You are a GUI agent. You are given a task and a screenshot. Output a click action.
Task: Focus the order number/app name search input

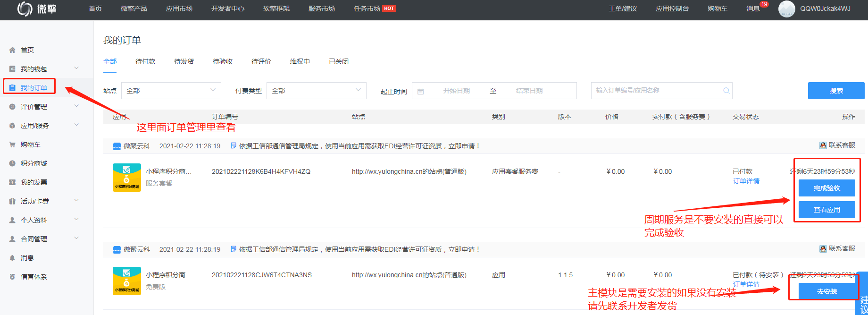(x=661, y=91)
